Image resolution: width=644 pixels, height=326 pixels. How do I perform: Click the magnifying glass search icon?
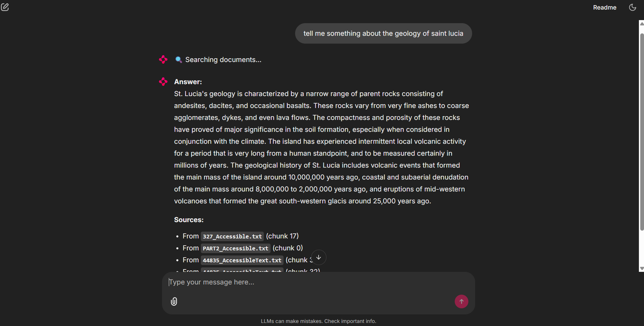click(178, 60)
